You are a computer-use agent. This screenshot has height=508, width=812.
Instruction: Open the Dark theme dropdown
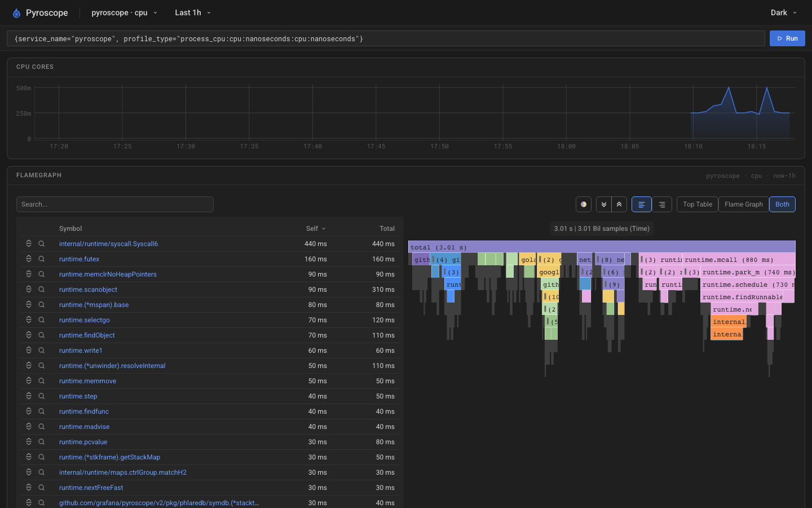784,13
